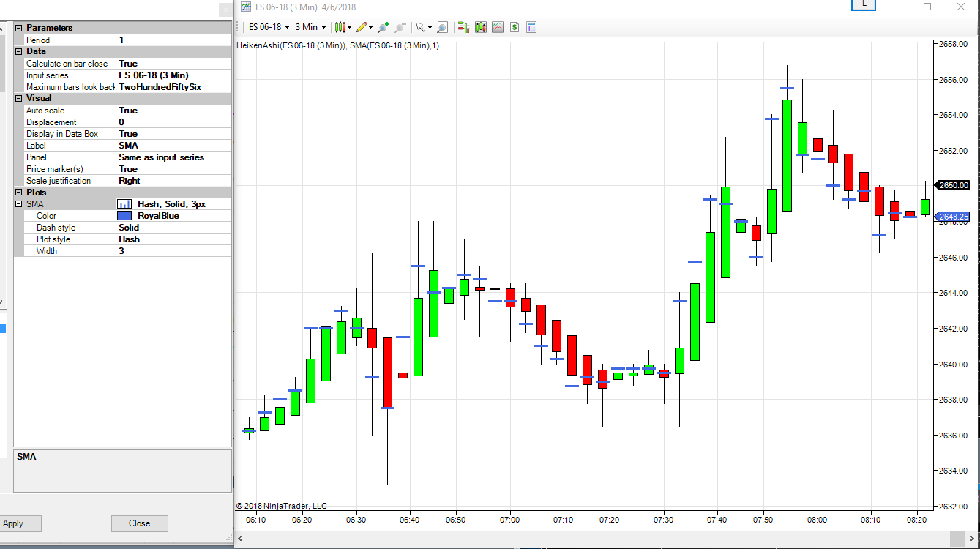
Task: Select the Calculate on bar close label
Action: [67, 64]
